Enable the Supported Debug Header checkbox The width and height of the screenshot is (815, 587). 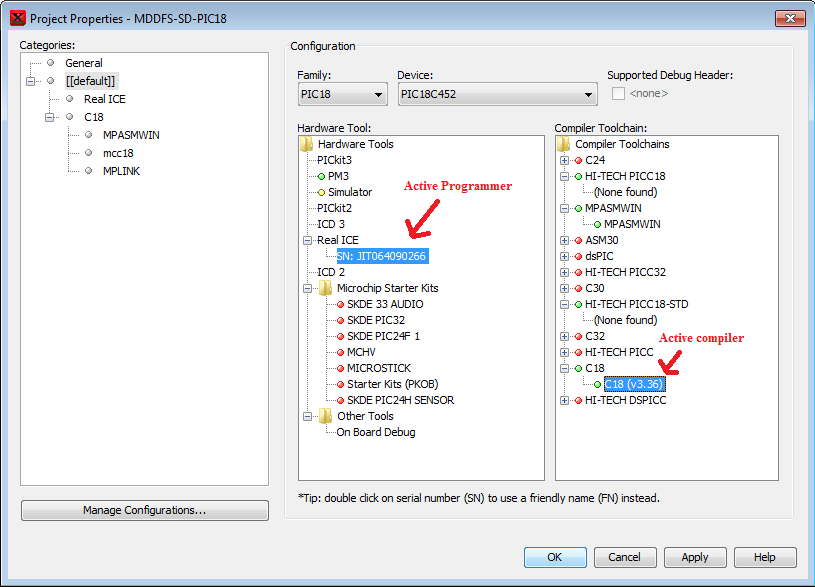[617, 92]
